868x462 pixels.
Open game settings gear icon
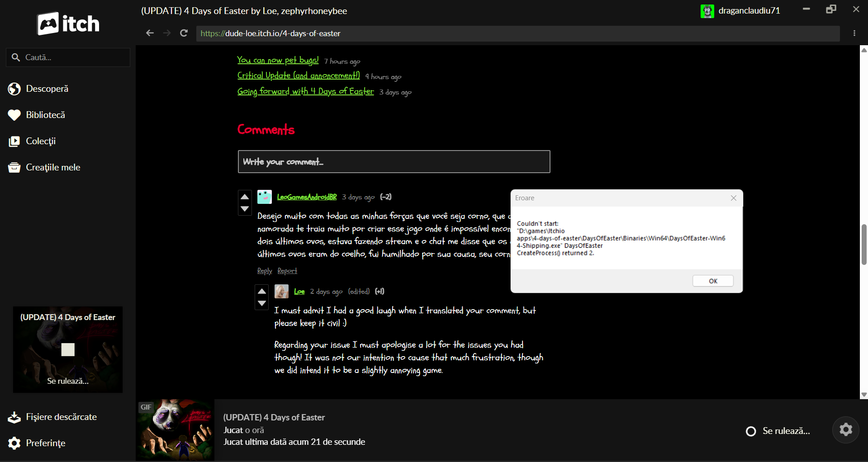[x=845, y=429]
